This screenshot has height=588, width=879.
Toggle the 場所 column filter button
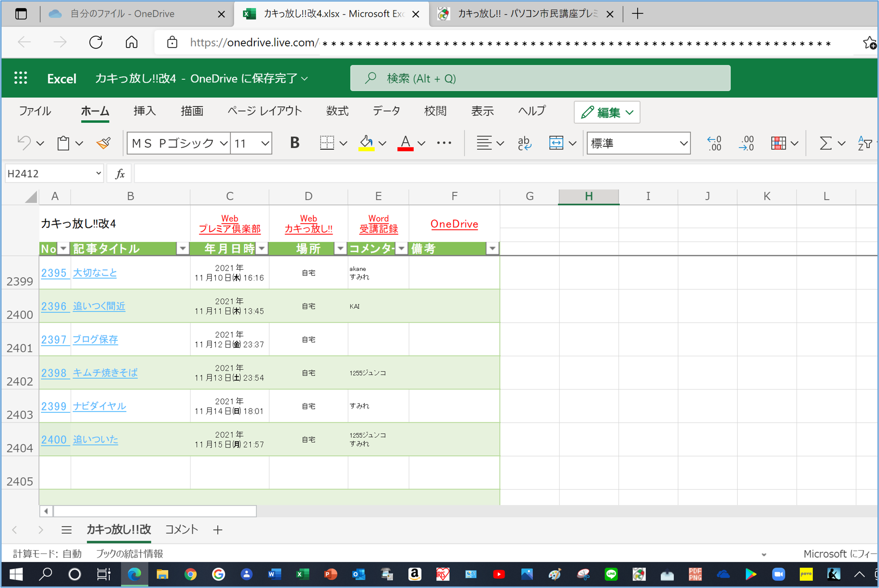(340, 249)
